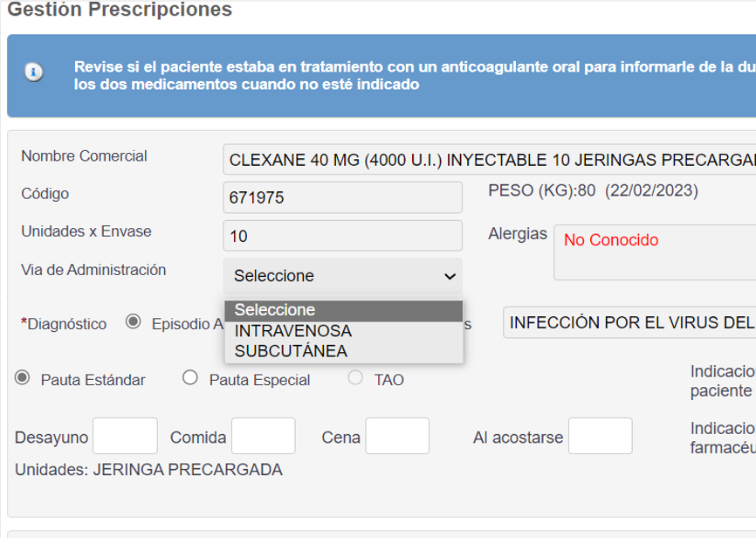The width and height of the screenshot is (756, 538).
Task: Click the INFECCIÓN POR EL VIRUS diagnosis field
Action: coord(629,322)
